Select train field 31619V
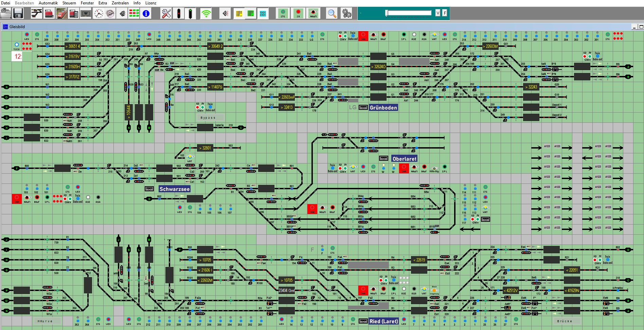The width and height of the screenshot is (644, 330). click(x=73, y=56)
